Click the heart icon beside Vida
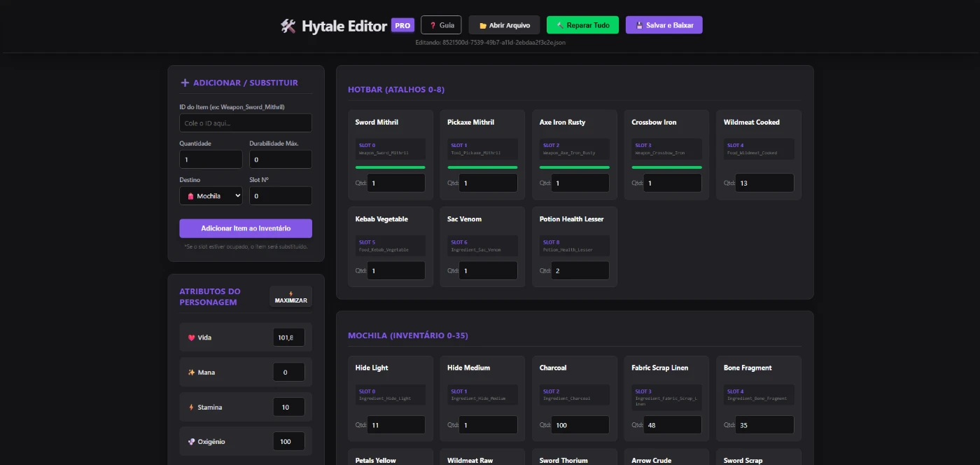 (x=191, y=338)
